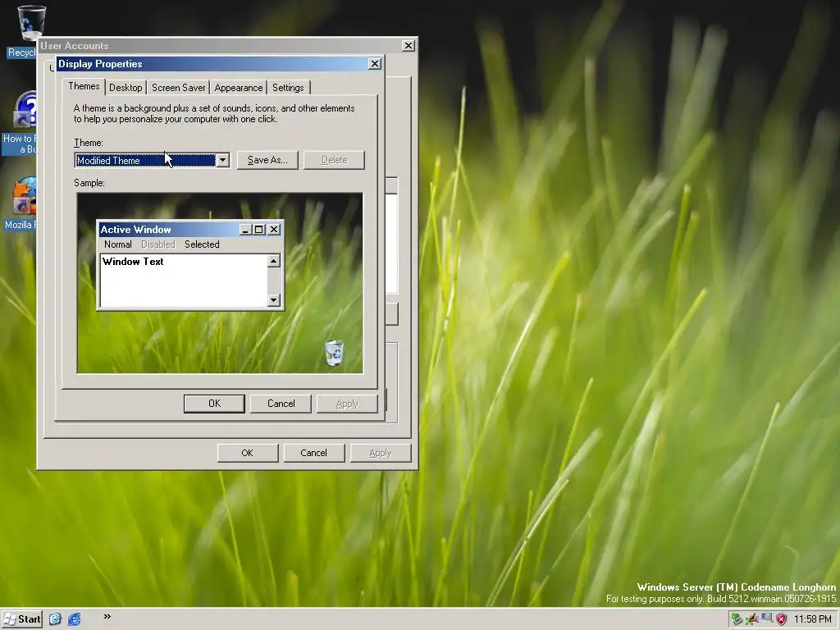Open the Theme dropdown arrow

click(x=222, y=160)
